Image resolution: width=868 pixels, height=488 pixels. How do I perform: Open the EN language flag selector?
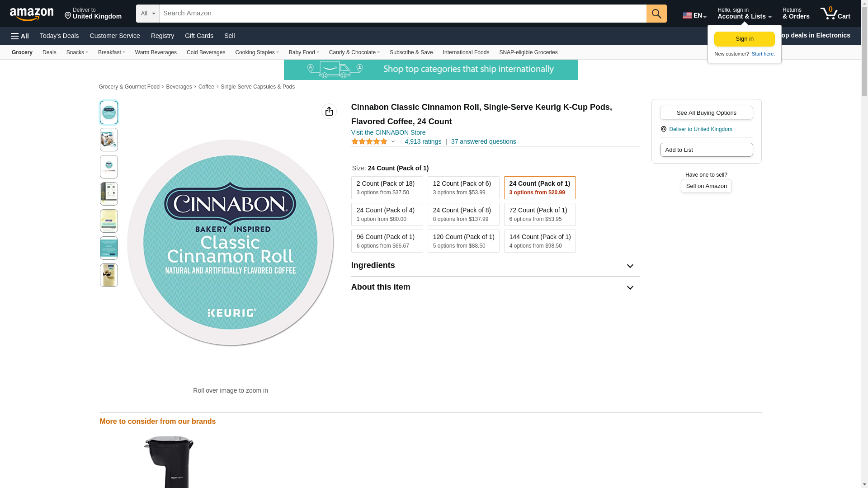[694, 15]
